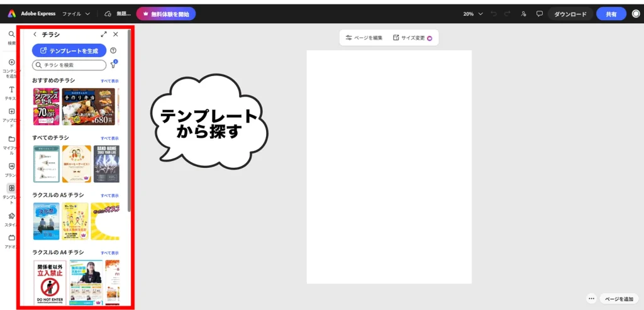Image resolution: width=644 pixels, height=310 pixels.
Task: Select the 手作り弁当 680円 template
Action: point(89,106)
